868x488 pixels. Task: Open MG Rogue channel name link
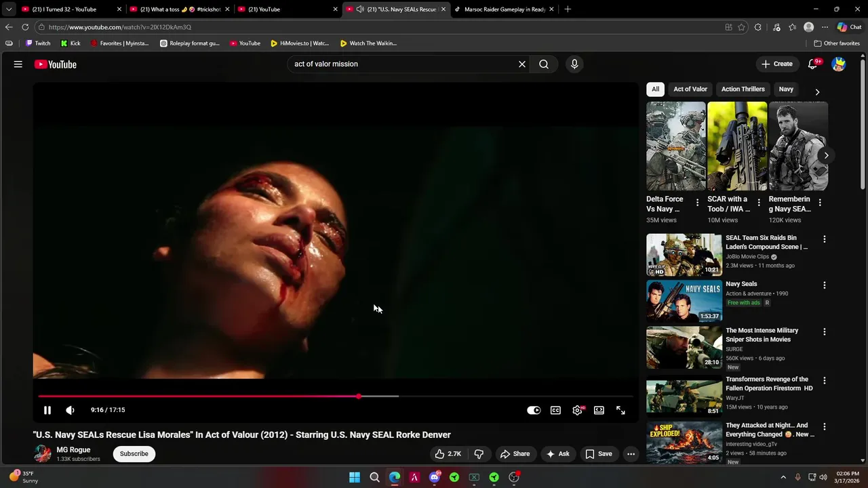pos(73,450)
